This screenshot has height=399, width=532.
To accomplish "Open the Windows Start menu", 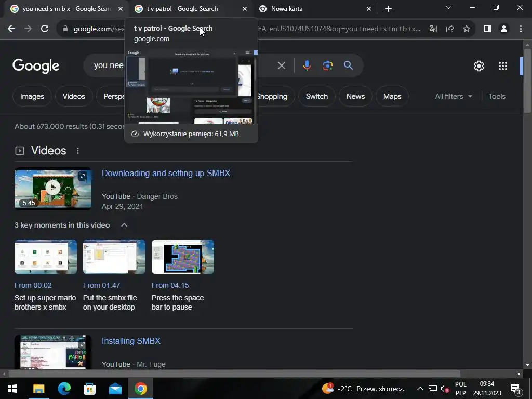I will 12,389.
